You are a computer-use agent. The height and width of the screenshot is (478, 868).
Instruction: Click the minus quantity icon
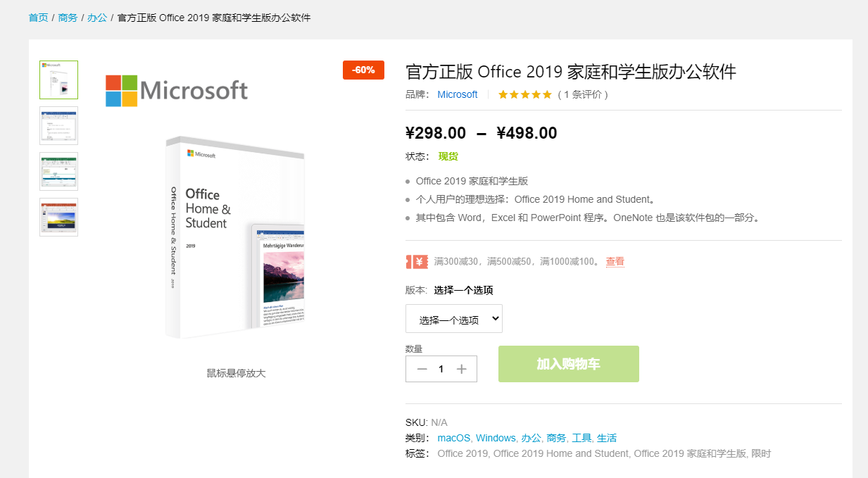[x=422, y=369]
